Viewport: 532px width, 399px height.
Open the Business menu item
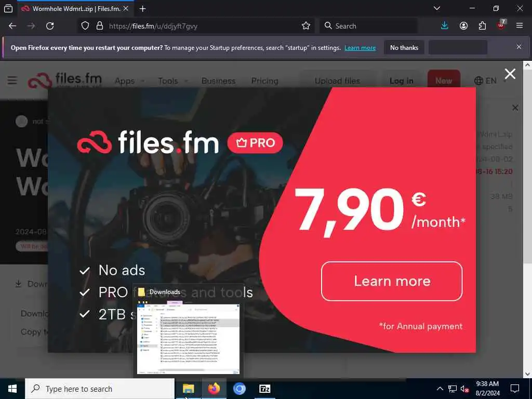(x=218, y=81)
